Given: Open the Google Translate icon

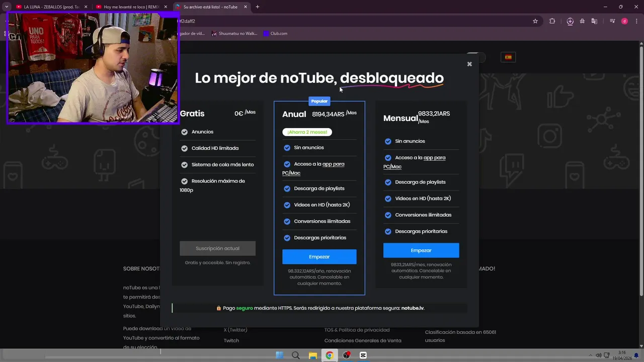Looking at the screenshot, I should [x=594, y=21].
